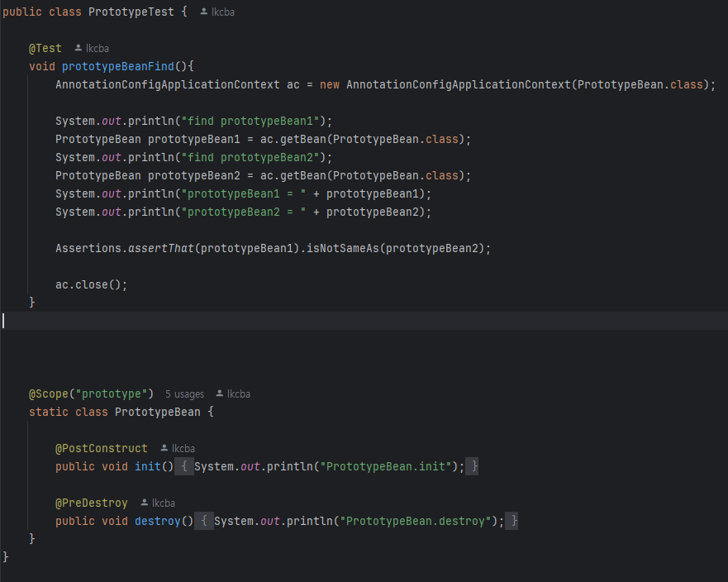Click the "PrototypeTest" class name
Image resolution: width=728 pixels, height=582 pixels.
coord(131,12)
